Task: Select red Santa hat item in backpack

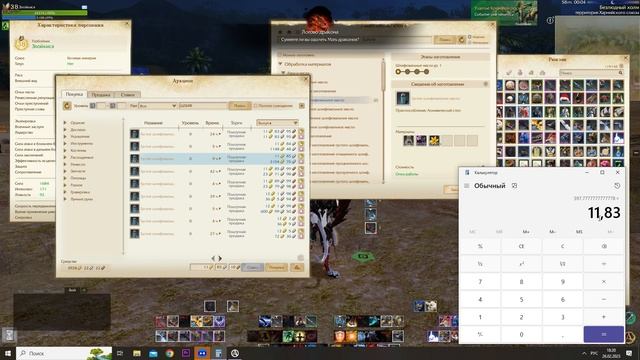Action: coord(564,98)
